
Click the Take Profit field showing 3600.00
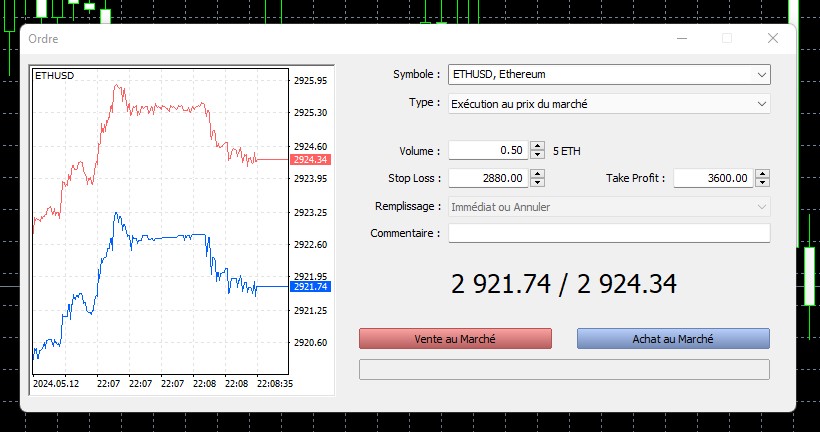(x=712, y=178)
